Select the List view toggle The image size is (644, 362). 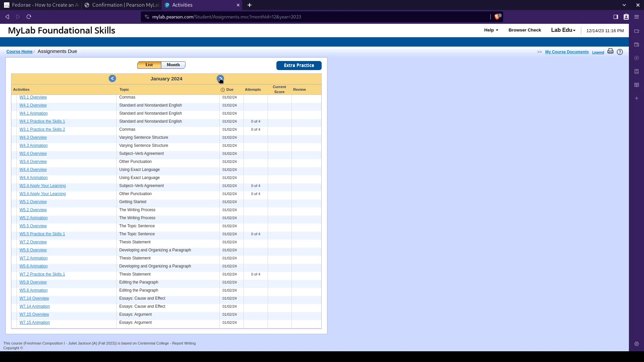pos(149,65)
